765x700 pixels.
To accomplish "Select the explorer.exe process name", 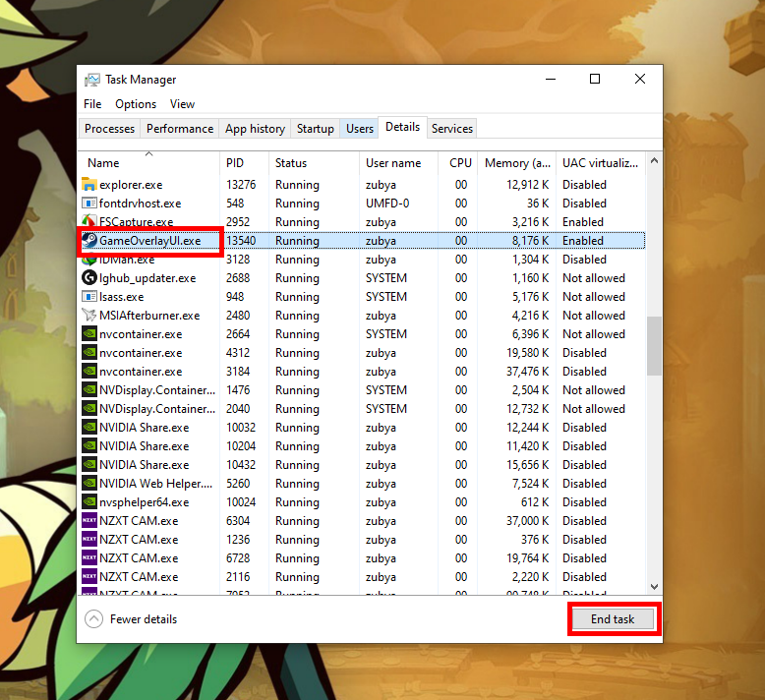I will click(x=131, y=185).
